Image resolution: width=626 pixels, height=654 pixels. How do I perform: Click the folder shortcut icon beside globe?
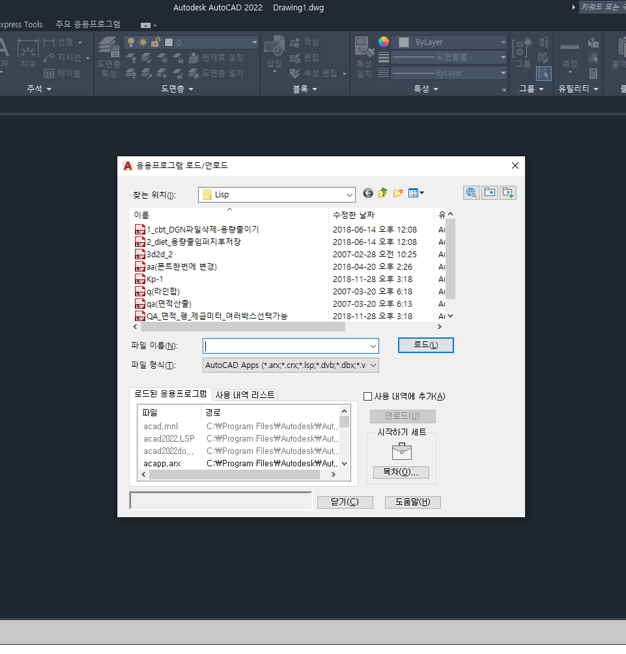pyautogui.click(x=490, y=193)
